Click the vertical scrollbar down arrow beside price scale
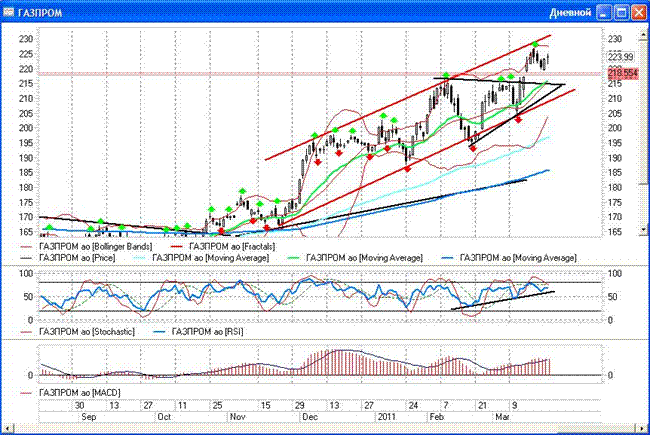The height and width of the screenshot is (435, 650). [x=644, y=229]
